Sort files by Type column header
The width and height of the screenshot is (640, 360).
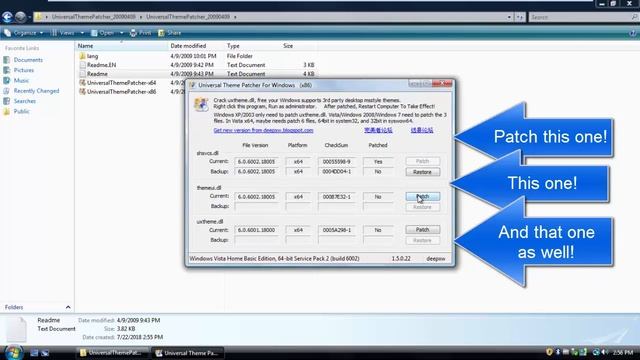(252, 46)
